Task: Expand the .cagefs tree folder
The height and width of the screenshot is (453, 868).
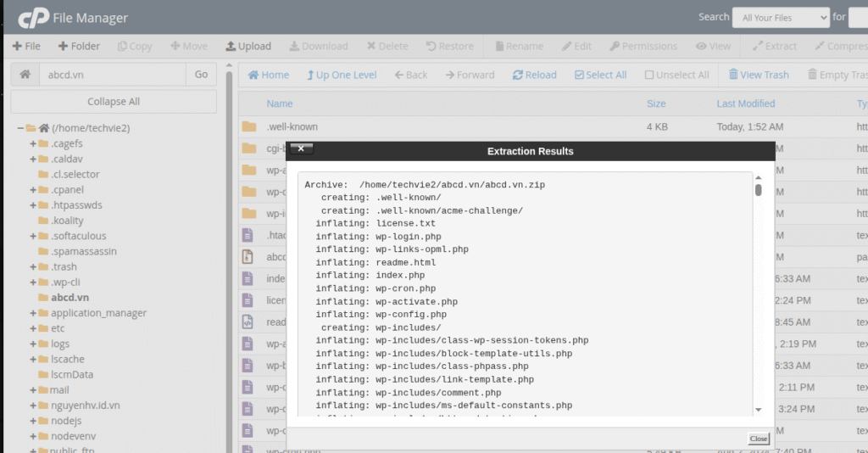Action: (x=33, y=143)
